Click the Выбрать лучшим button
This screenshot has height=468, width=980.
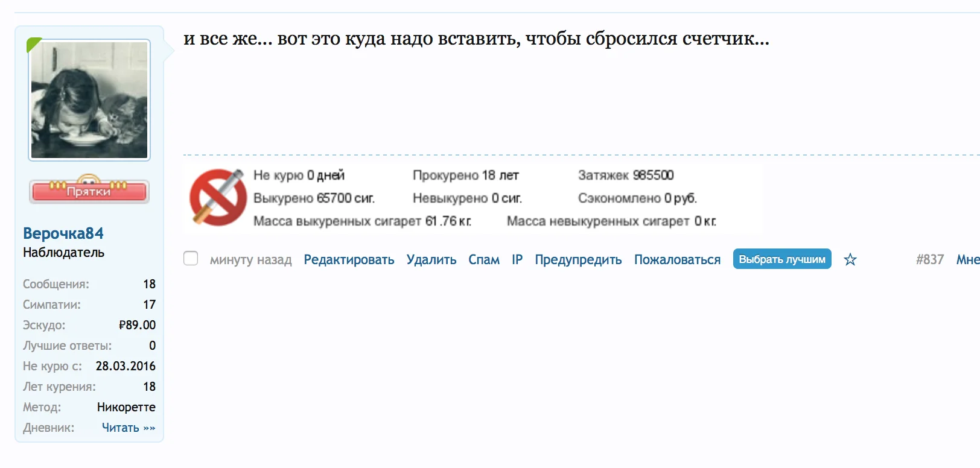click(782, 259)
